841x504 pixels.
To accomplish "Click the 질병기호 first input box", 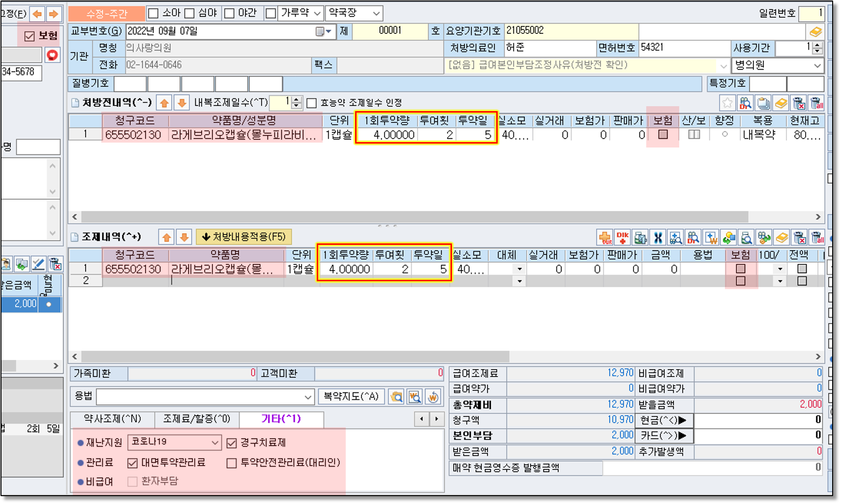I will coord(130,84).
